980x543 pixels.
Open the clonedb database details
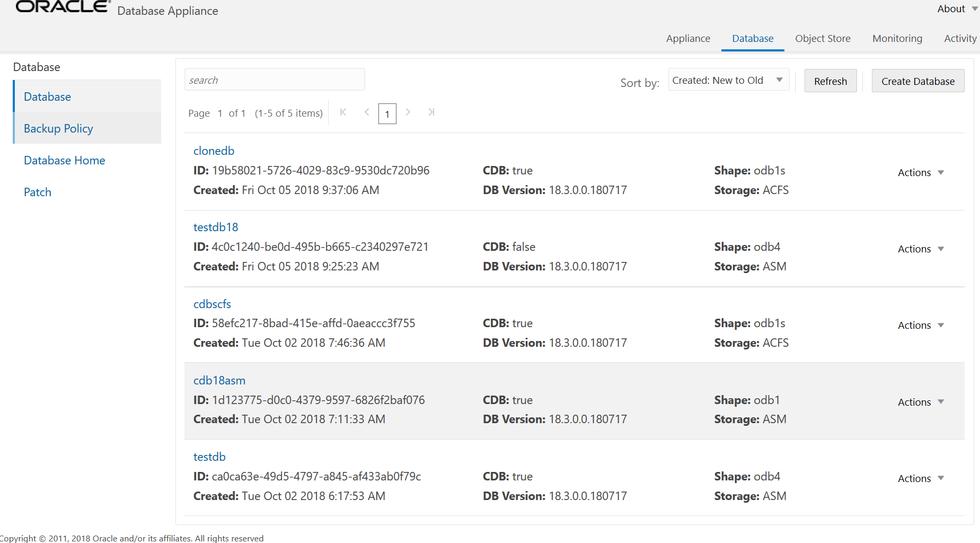click(x=214, y=151)
